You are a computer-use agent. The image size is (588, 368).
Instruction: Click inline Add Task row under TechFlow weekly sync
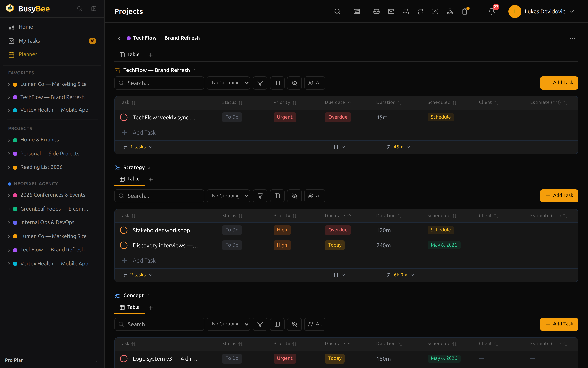346,133
